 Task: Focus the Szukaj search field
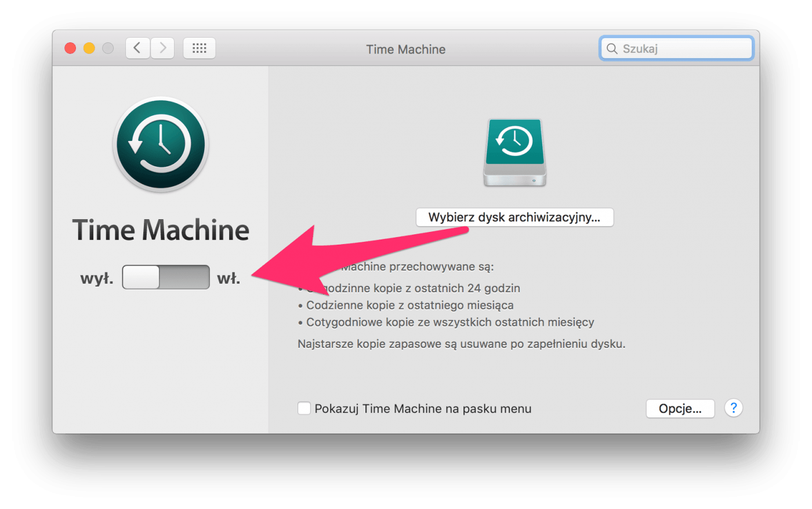[676, 49]
